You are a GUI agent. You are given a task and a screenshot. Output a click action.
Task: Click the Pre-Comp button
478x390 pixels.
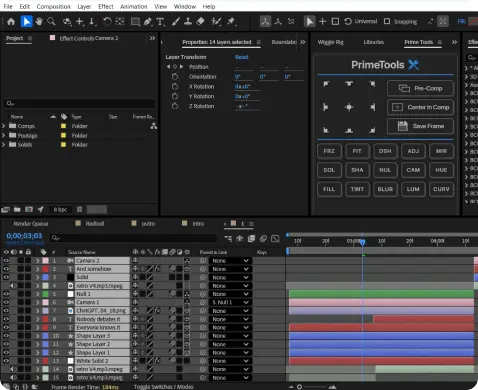coord(420,88)
